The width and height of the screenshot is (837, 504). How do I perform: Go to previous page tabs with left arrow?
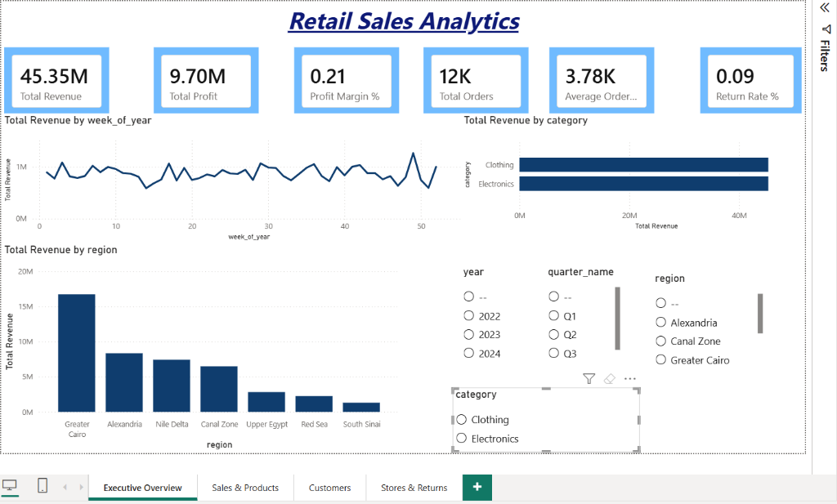65,487
